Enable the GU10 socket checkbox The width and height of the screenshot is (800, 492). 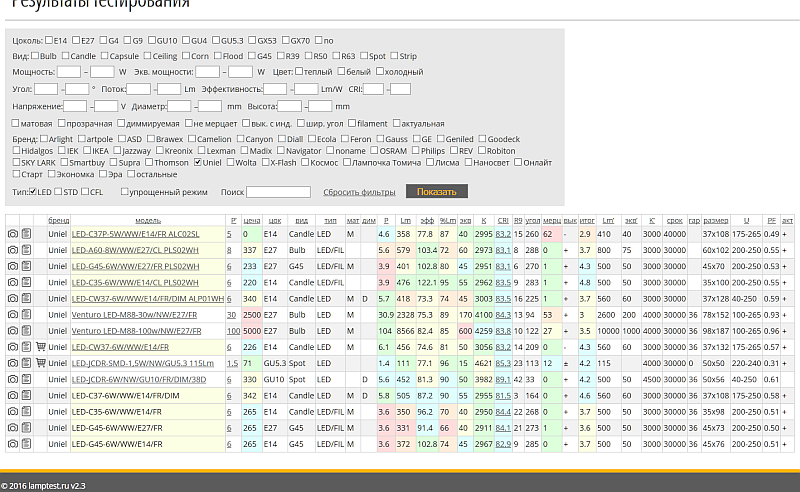point(152,40)
